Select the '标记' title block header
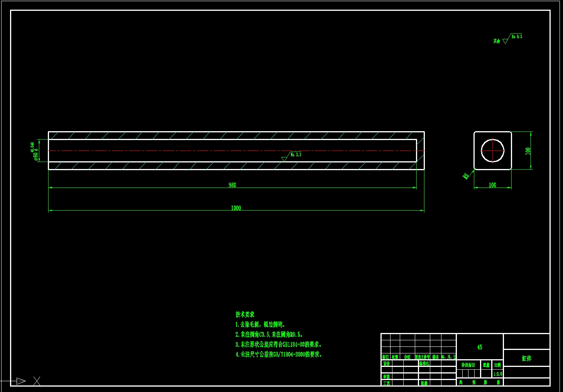This screenshot has width=563, height=392. 385,357
